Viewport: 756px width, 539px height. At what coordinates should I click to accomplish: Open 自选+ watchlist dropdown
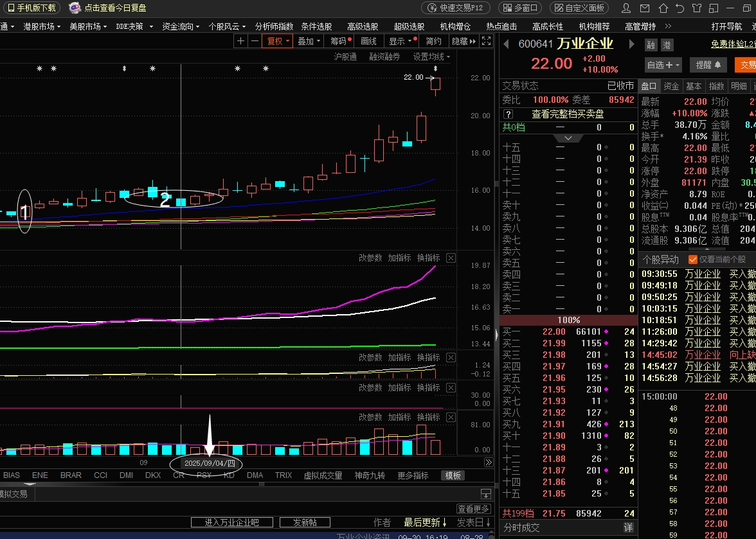click(x=663, y=64)
